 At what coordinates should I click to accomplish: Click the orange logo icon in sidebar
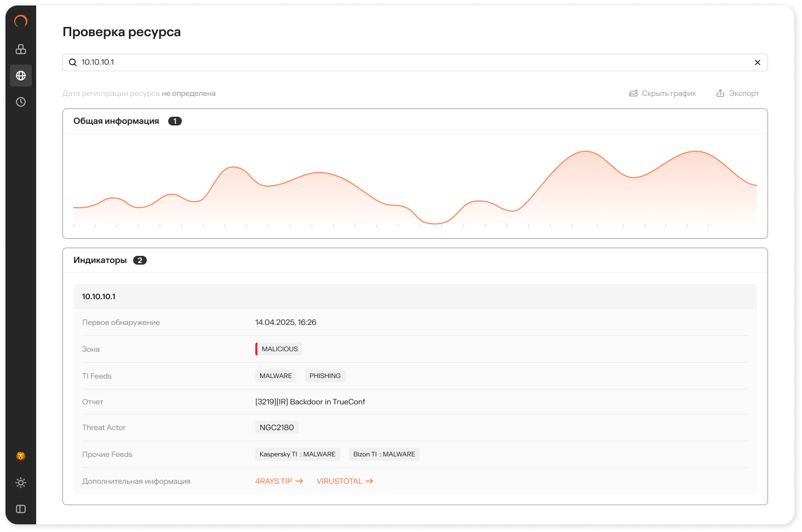(x=21, y=21)
